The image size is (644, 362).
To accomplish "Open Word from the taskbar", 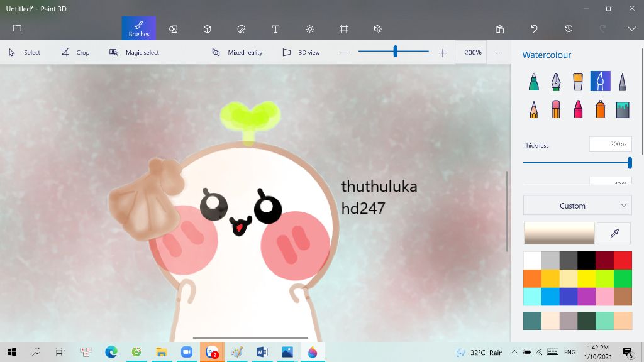I will click(x=262, y=352).
